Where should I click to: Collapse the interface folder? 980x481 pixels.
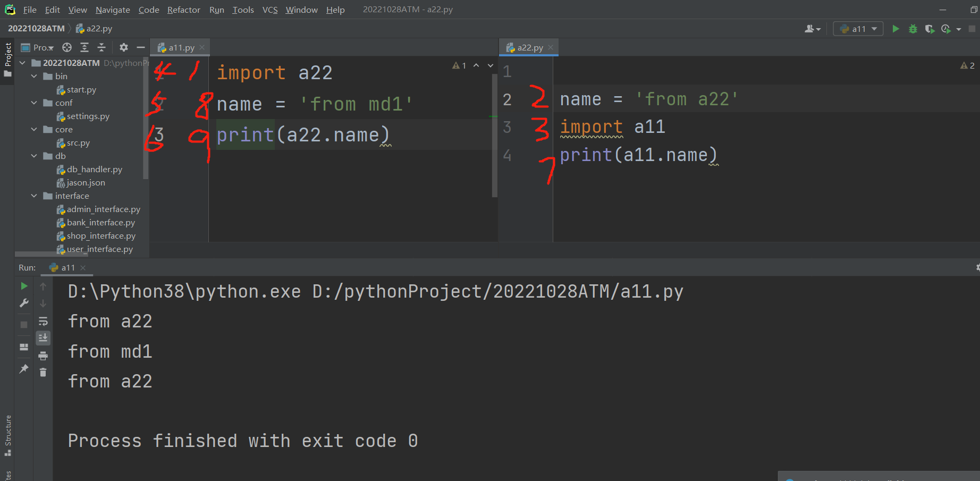point(34,196)
